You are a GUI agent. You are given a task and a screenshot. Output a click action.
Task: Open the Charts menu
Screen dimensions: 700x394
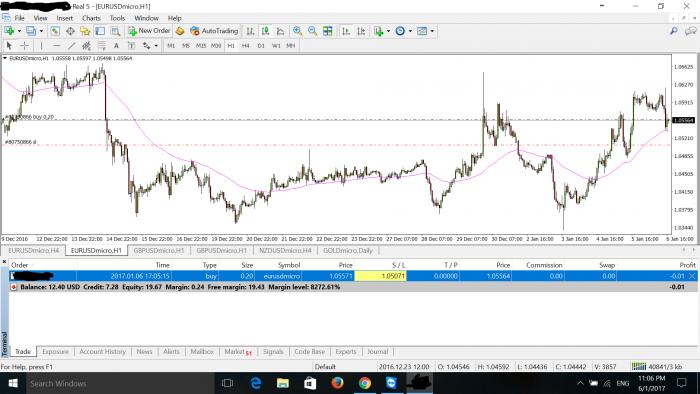coord(91,18)
